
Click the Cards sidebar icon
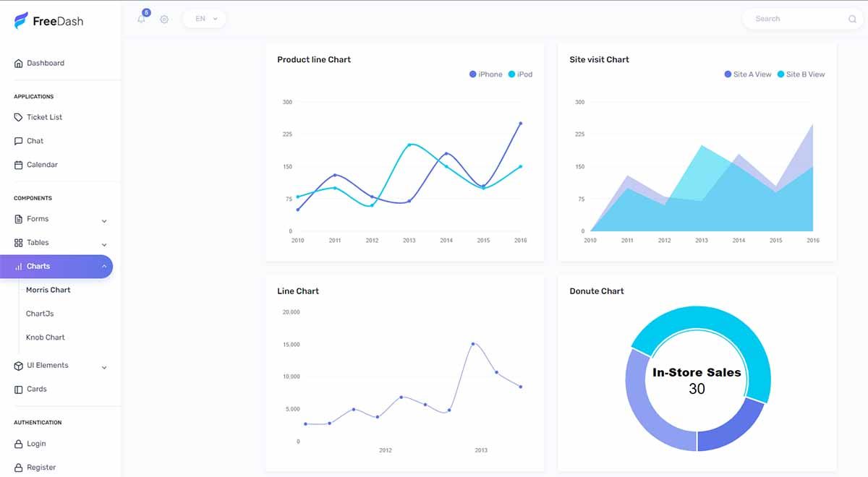point(17,389)
